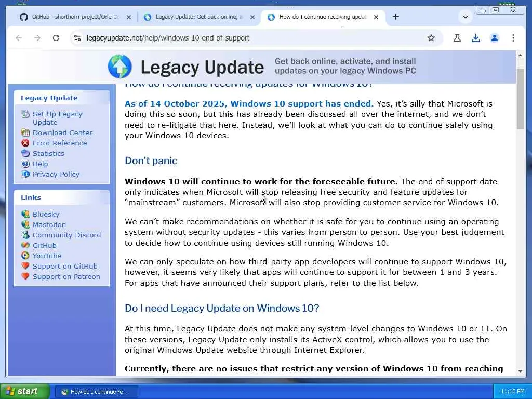Select the taskbar How do I continue re... button

coord(96,392)
